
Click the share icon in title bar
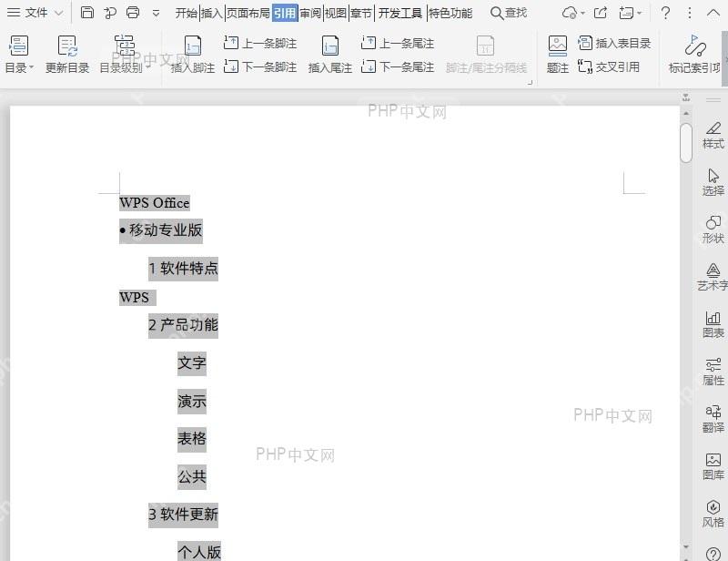click(601, 13)
